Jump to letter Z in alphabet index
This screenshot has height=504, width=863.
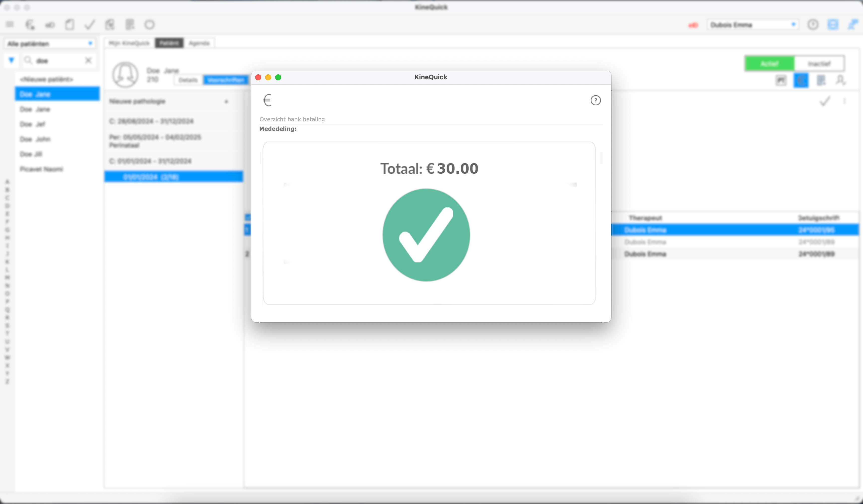7,381
